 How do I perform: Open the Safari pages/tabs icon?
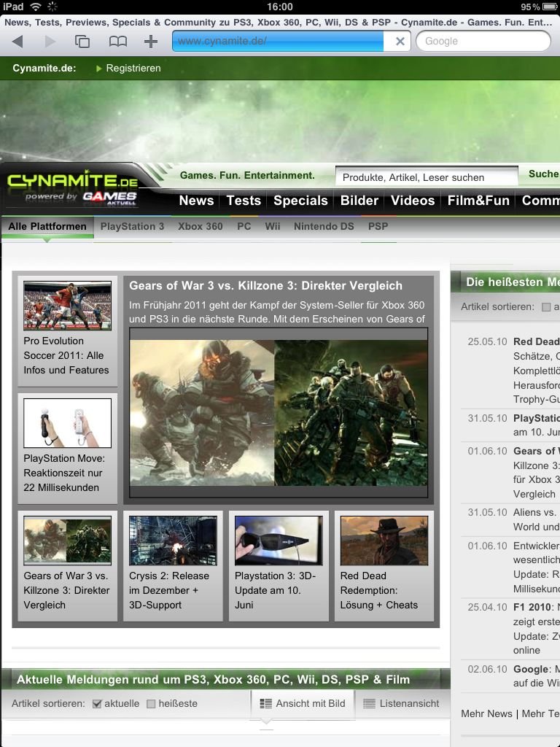click(x=82, y=42)
